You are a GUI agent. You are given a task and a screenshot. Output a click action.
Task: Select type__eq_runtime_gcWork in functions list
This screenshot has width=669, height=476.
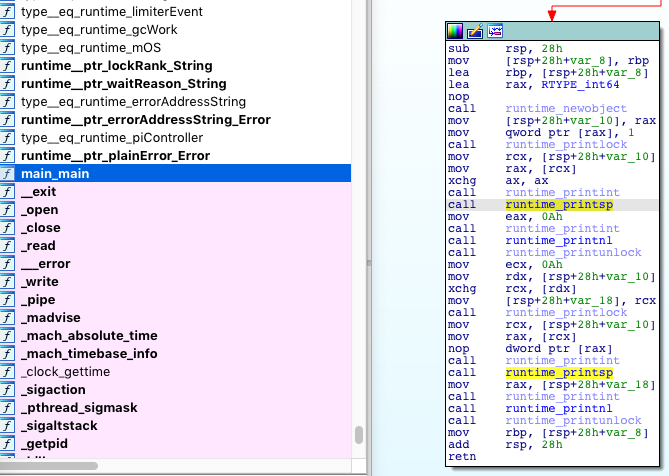(x=175, y=29)
